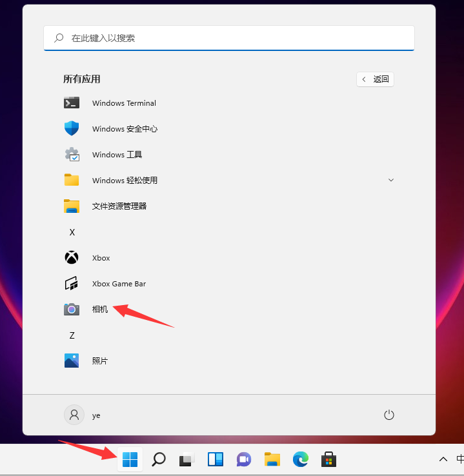Open the Xbox Game Bar icon
The image size is (464, 476).
pyautogui.click(x=72, y=283)
